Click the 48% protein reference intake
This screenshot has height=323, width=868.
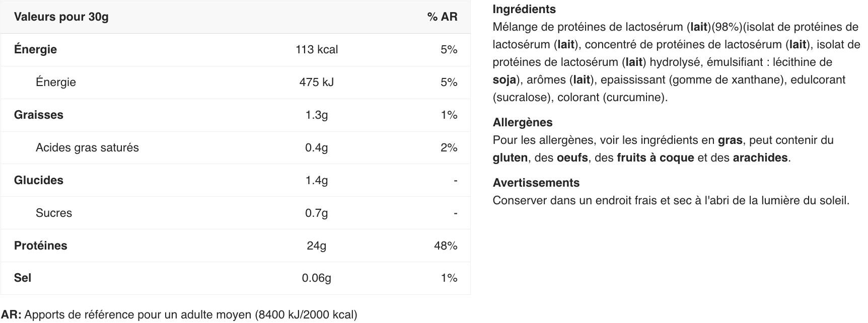445,246
